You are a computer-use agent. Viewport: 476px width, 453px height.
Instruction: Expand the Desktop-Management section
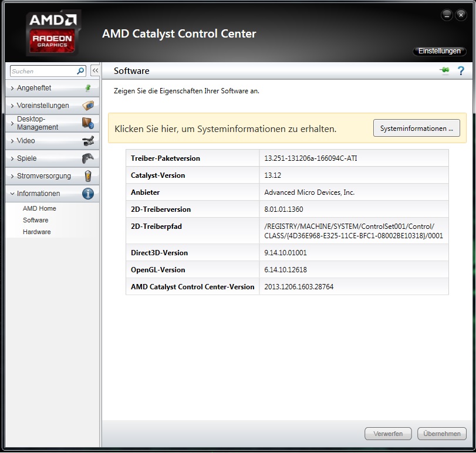point(52,123)
